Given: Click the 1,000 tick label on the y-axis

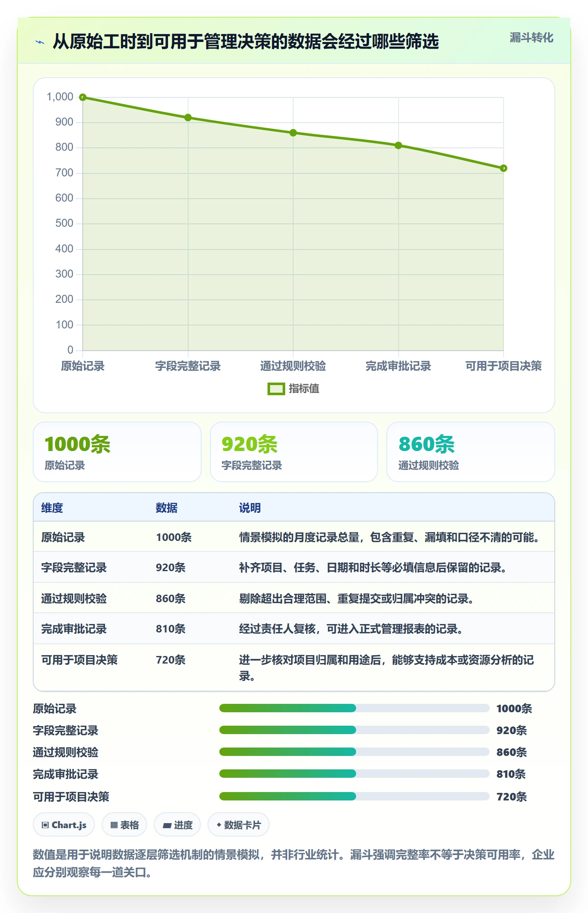Looking at the screenshot, I should tap(60, 97).
